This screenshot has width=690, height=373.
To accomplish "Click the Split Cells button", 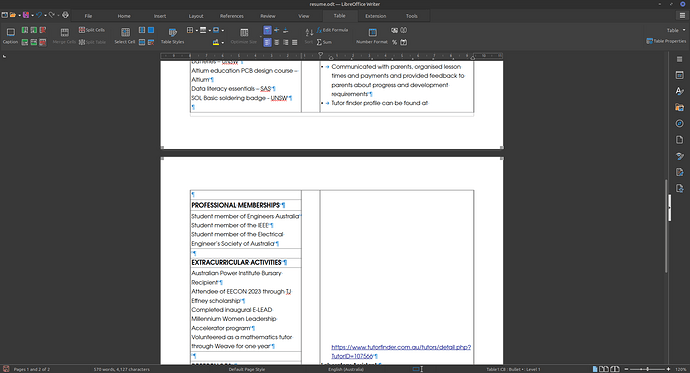I will pyautogui.click(x=92, y=30).
